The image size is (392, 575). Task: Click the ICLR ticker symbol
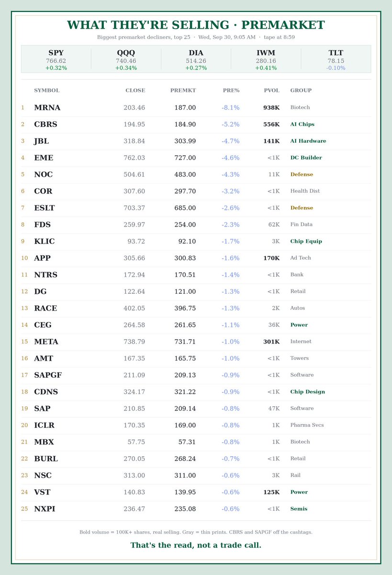(45, 425)
